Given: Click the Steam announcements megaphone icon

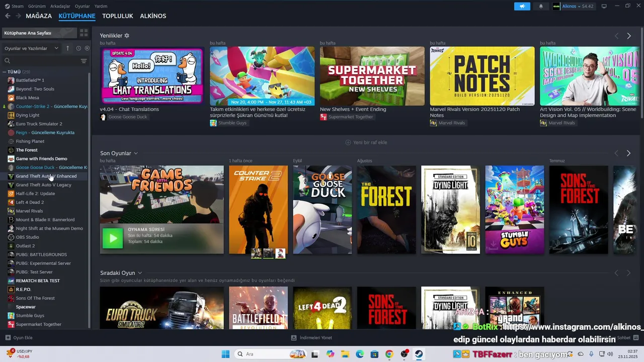Looking at the screenshot, I should [522, 6].
